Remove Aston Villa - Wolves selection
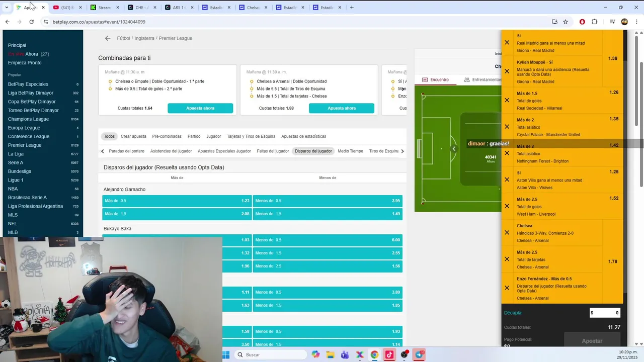The height and width of the screenshot is (362, 644). pyautogui.click(x=507, y=179)
